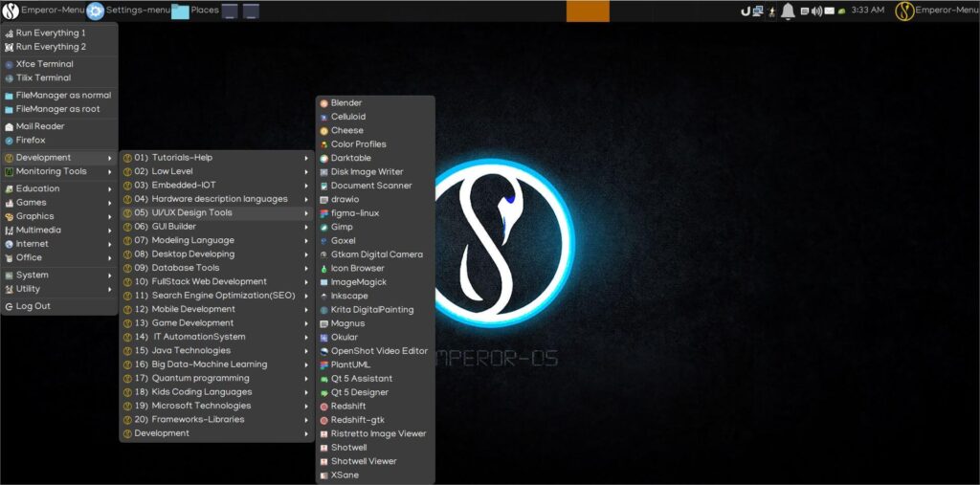Click the Shotwell icon
980x485 pixels.
[x=323, y=448]
